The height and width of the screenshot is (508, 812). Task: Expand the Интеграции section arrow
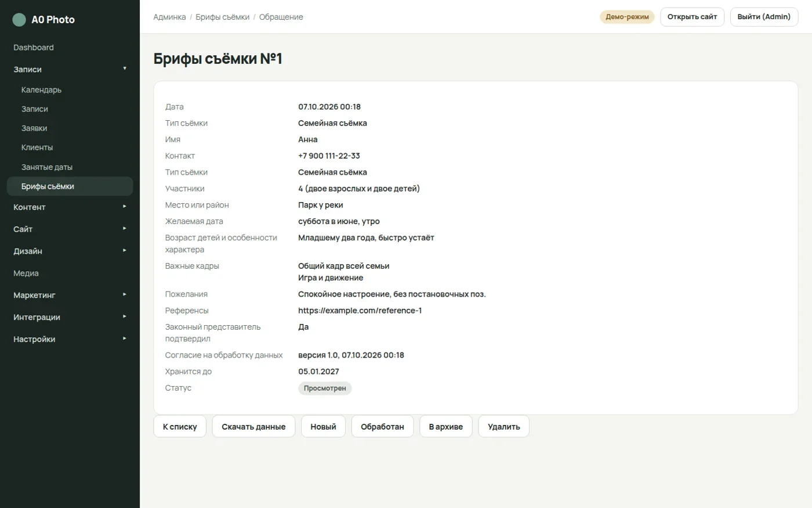(x=125, y=317)
